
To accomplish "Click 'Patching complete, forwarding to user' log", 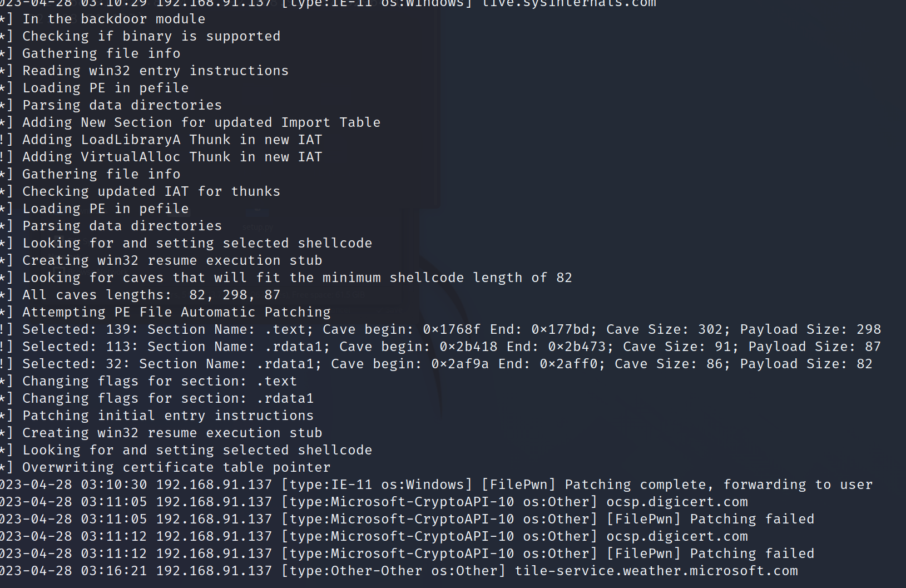I will 437,485.
